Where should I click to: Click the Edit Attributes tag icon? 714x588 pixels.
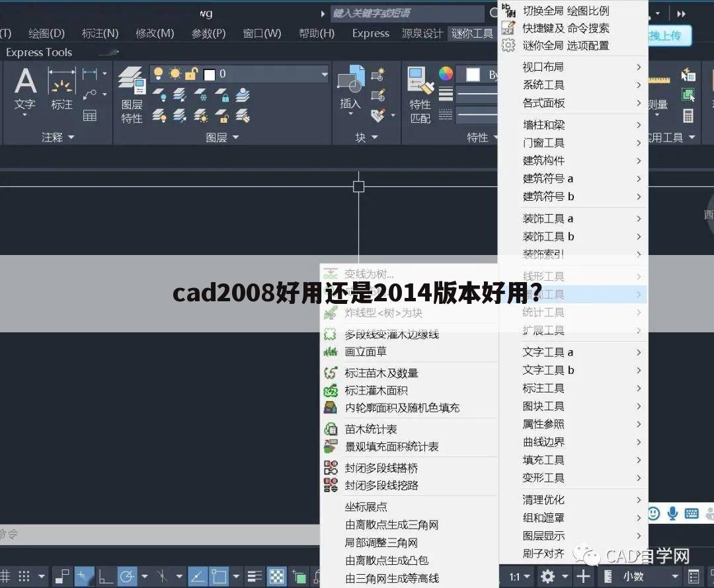[378, 116]
